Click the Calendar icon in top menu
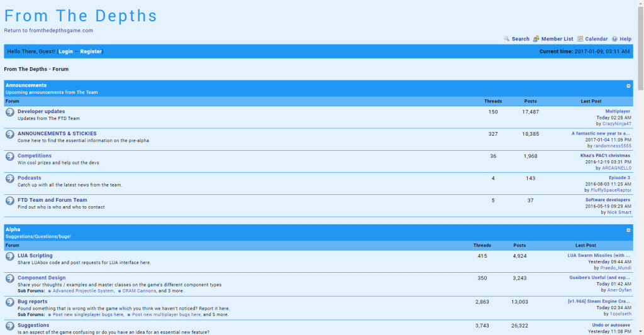Viewport: 644px width, 335px height. [580, 38]
